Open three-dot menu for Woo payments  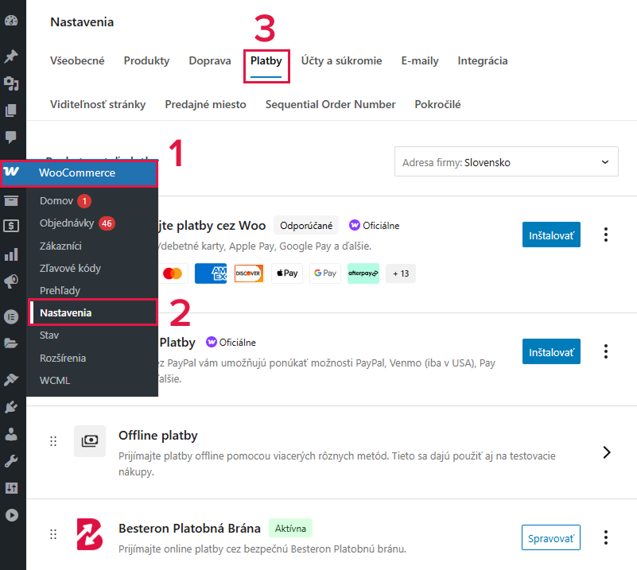(606, 234)
